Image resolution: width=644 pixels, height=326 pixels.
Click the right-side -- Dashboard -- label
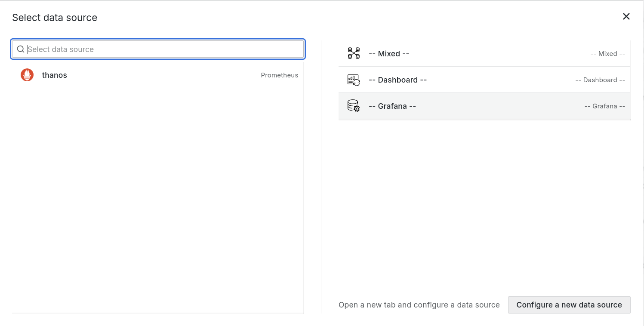click(x=600, y=80)
